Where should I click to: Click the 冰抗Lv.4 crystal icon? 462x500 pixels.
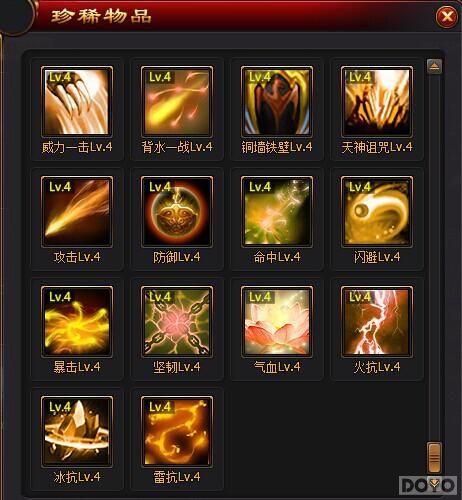(77, 432)
